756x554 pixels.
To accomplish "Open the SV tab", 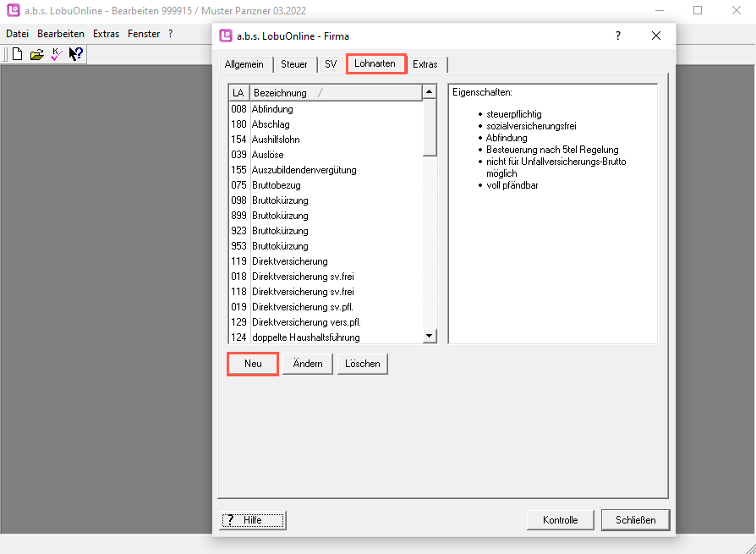I will click(331, 64).
